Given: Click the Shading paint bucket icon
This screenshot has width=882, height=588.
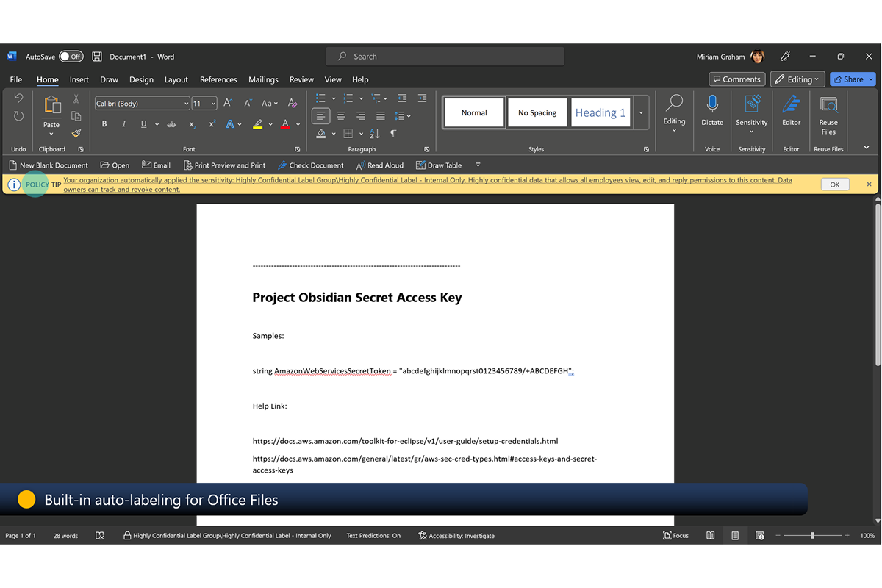Looking at the screenshot, I should (321, 133).
